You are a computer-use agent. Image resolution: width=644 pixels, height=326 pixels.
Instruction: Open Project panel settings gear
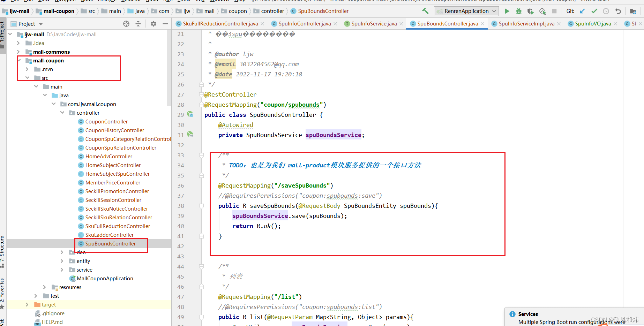point(153,24)
